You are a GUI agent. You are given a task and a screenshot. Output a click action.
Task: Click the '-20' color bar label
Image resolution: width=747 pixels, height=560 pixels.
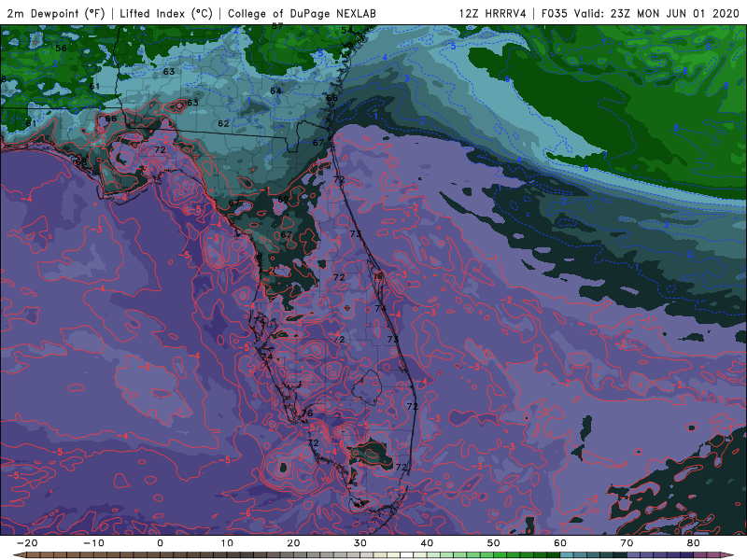tap(27, 543)
